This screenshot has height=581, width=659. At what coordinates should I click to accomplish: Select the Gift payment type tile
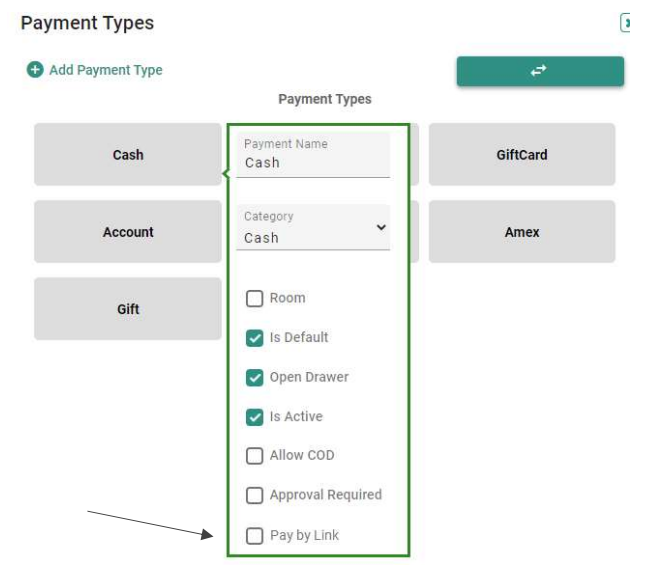point(128,309)
